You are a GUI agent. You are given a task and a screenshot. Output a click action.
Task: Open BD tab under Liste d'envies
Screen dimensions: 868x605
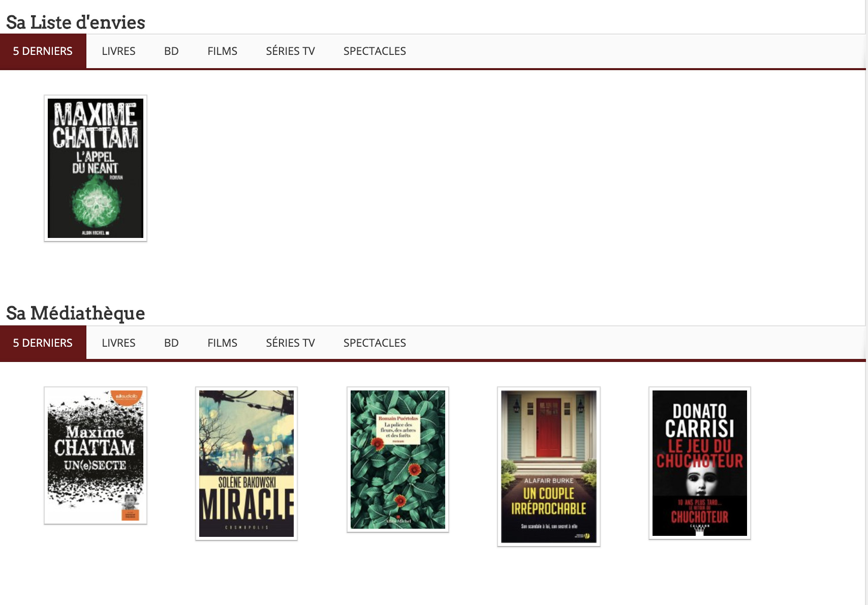[x=171, y=51]
